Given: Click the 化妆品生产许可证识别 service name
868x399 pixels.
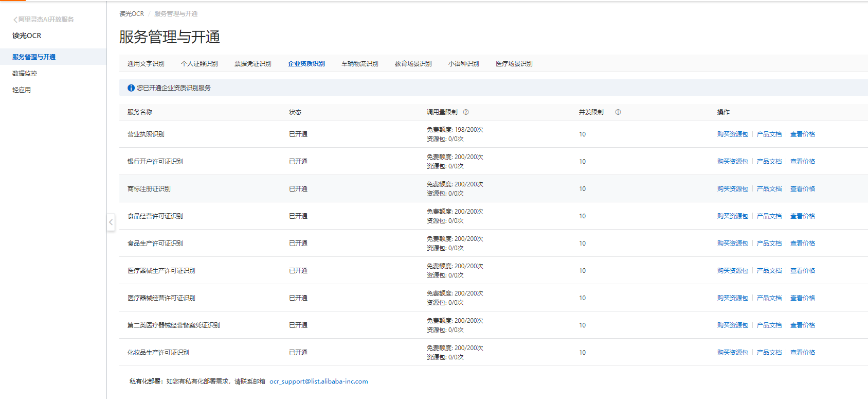Looking at the screenshot, I should (158, 353).
